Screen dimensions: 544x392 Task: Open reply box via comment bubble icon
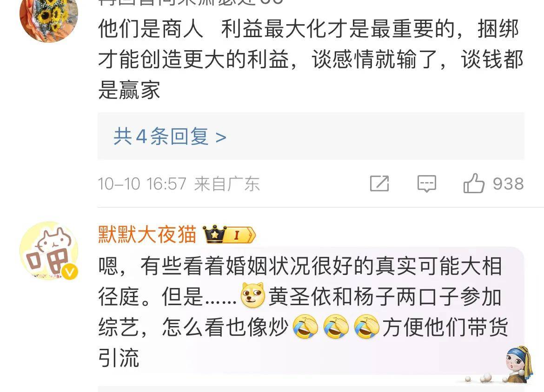tap(426, 183)
